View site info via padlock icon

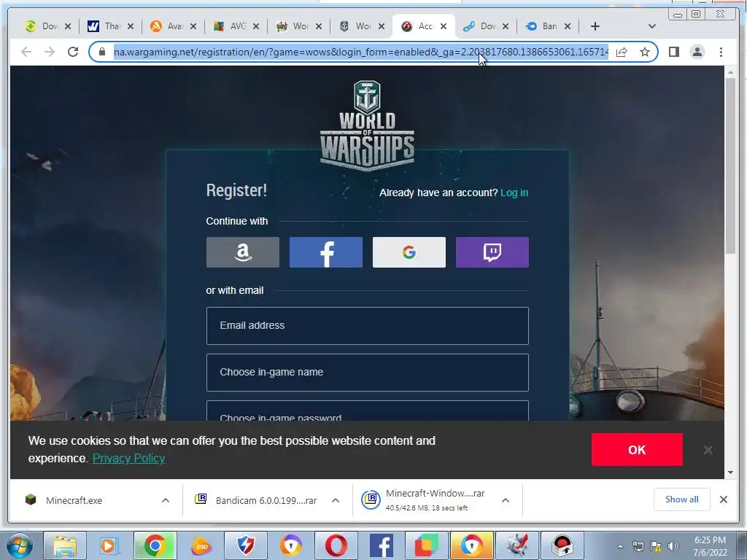coord(102,52)
